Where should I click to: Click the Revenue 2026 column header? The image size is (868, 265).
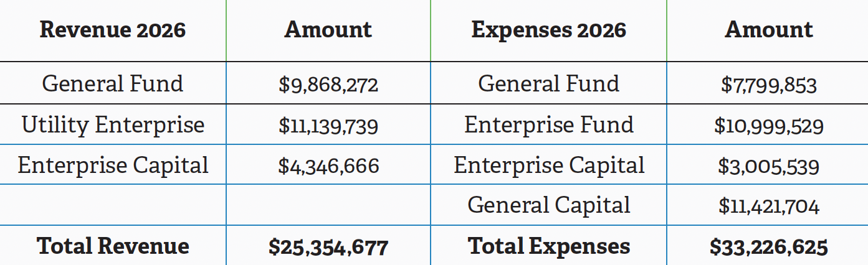tap(113, 30)
